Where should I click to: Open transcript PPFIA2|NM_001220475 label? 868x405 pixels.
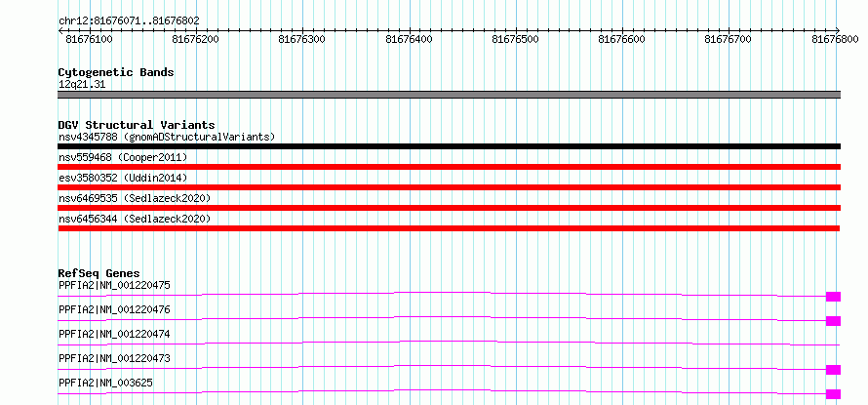coord(114,285)
